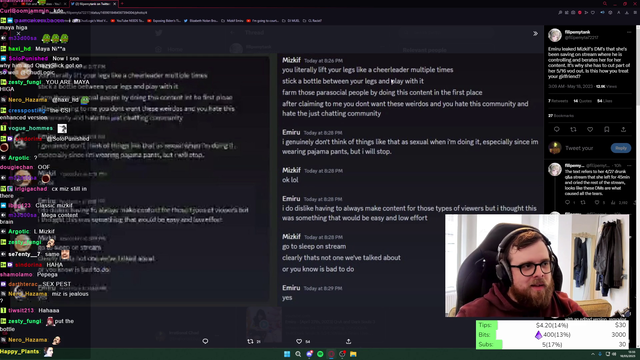Like heart icon below the enlarged image

tap(299, 341)
